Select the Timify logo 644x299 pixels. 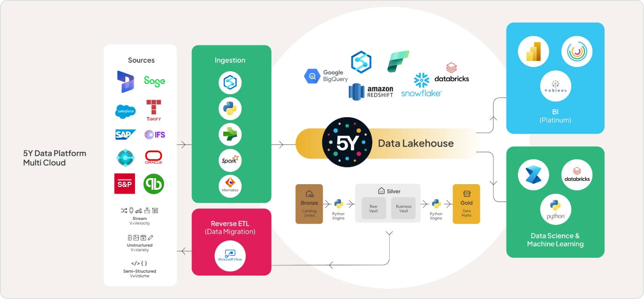154,110
